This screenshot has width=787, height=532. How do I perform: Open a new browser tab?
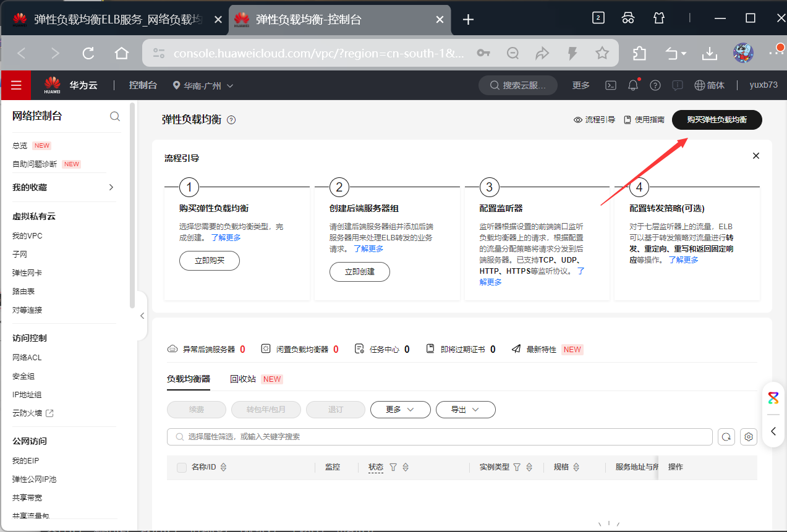469,19
